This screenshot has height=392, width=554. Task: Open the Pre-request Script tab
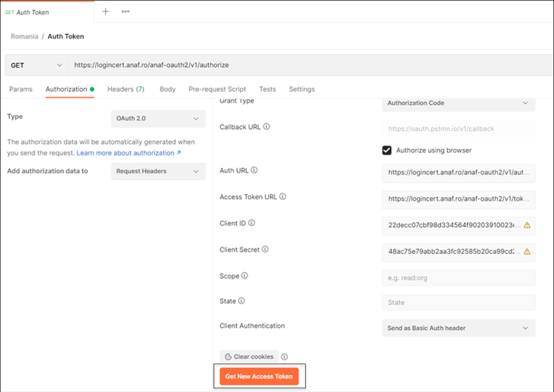coord(217,89)
